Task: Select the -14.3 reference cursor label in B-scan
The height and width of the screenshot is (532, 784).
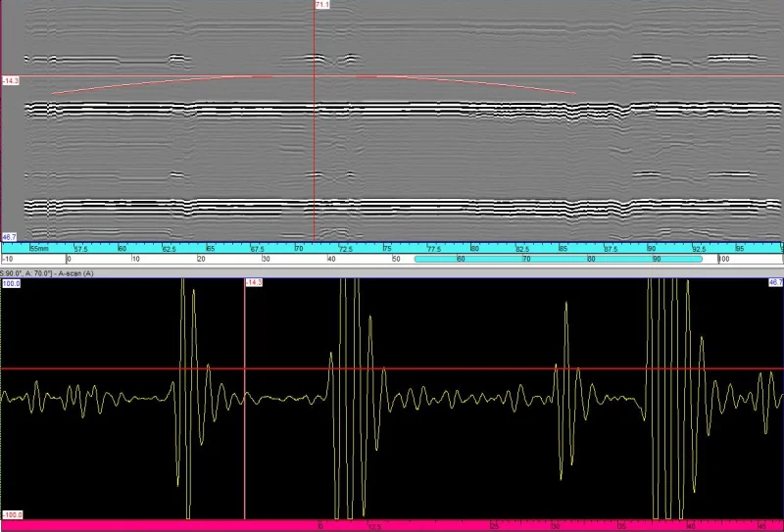Action: 11,80
